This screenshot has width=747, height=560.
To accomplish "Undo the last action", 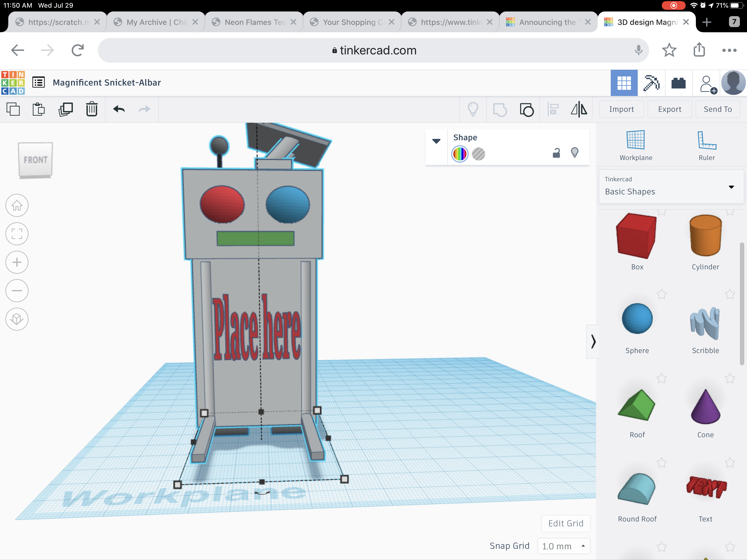I will pos(119,109).
